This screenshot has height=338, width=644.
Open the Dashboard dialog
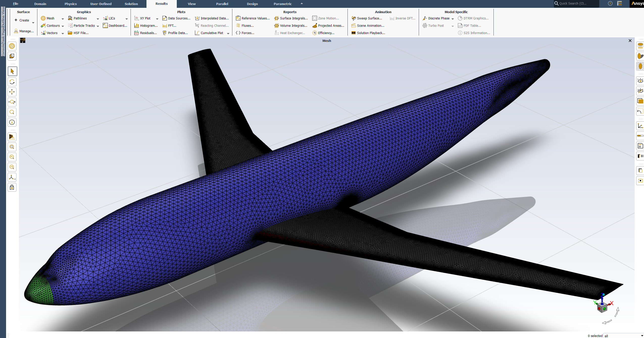coord(115,25)
